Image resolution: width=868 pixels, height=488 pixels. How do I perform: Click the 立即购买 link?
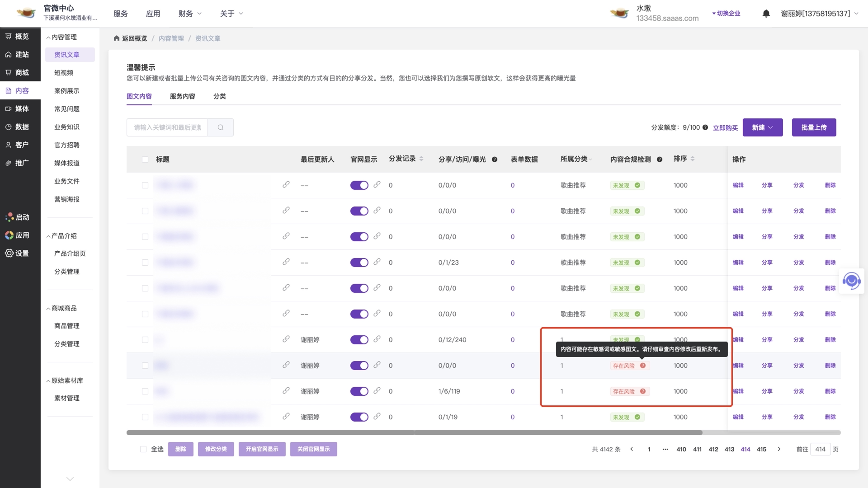[725, 128]
